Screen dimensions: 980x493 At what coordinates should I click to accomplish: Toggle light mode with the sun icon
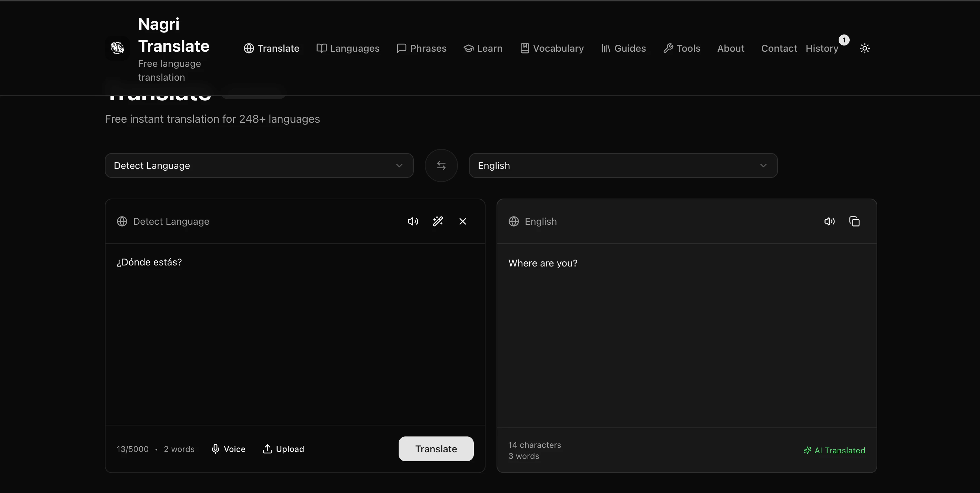[x=865, y=48]
